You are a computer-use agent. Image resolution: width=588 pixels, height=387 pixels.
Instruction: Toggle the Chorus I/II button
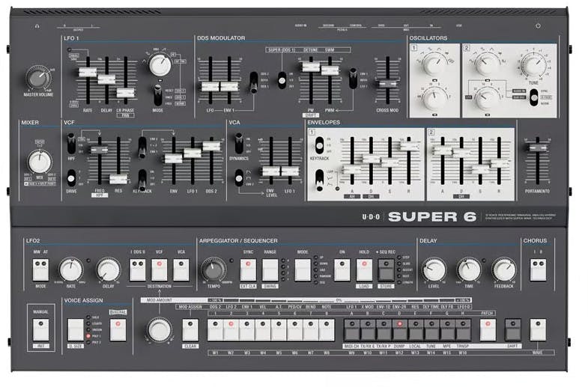coord(538,269)
